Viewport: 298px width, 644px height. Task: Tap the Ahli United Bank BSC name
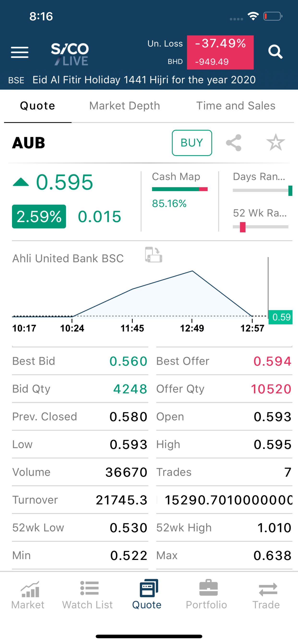click(68, 259)
